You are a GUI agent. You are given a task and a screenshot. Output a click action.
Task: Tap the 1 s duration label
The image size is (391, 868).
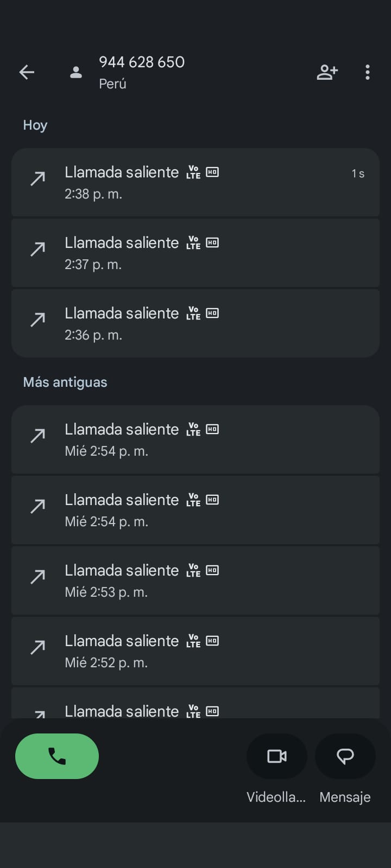click(357, 174)
